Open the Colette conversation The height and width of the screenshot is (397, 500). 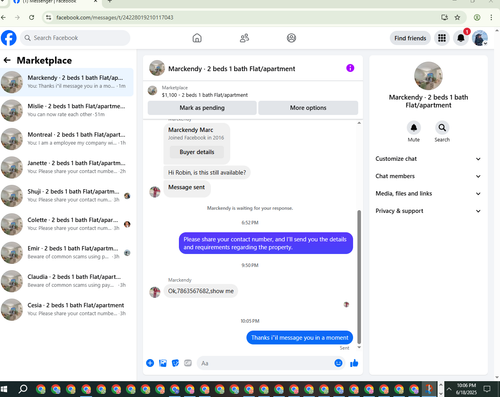point(67,224)
